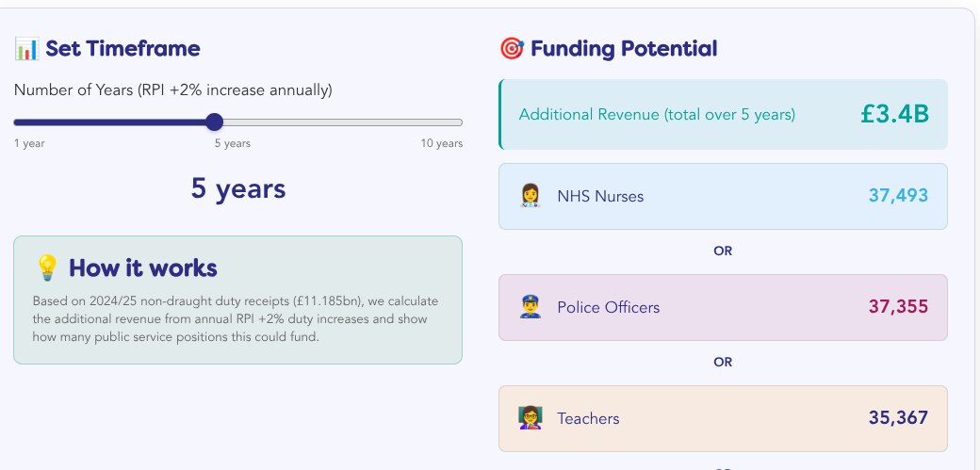
Task: Click the 'Additional Revenue (total over 5 years)' label
Action: pyautogui.click(x=657, y=115)
